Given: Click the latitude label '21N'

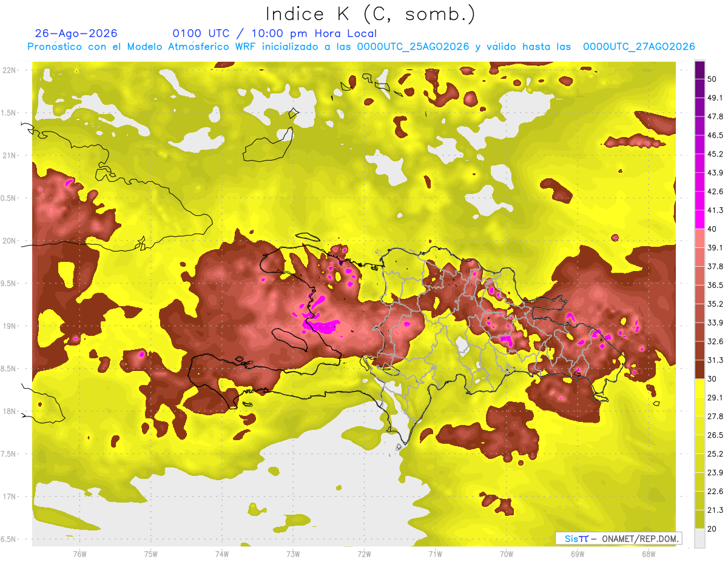Looking at the screenshot, I should tap(10, 156).
